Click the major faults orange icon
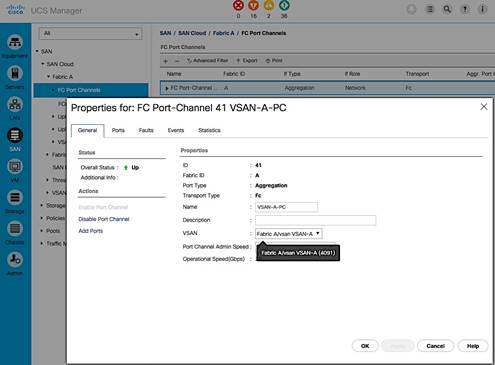This screenshot has width=495, height=365. 254,5
